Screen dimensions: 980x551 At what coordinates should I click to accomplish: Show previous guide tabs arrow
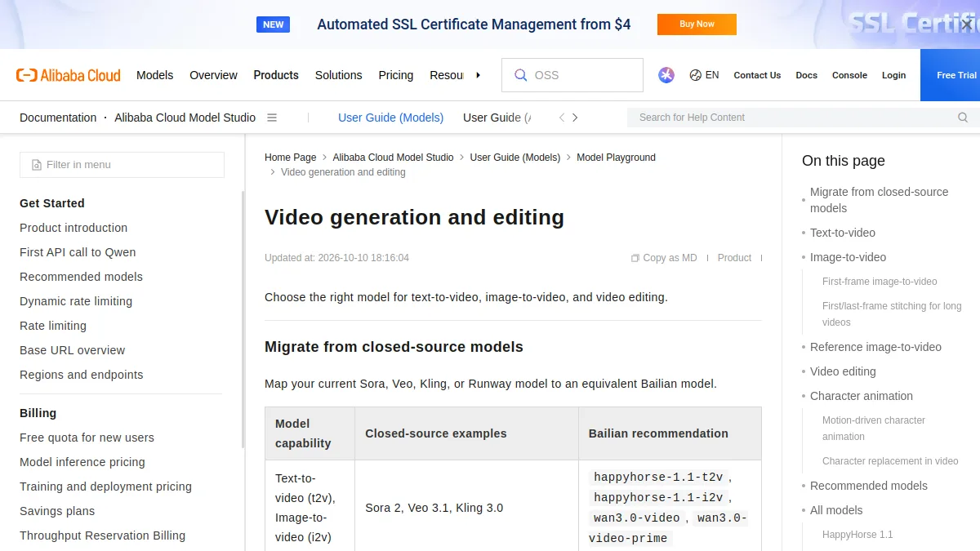point(562,118)
